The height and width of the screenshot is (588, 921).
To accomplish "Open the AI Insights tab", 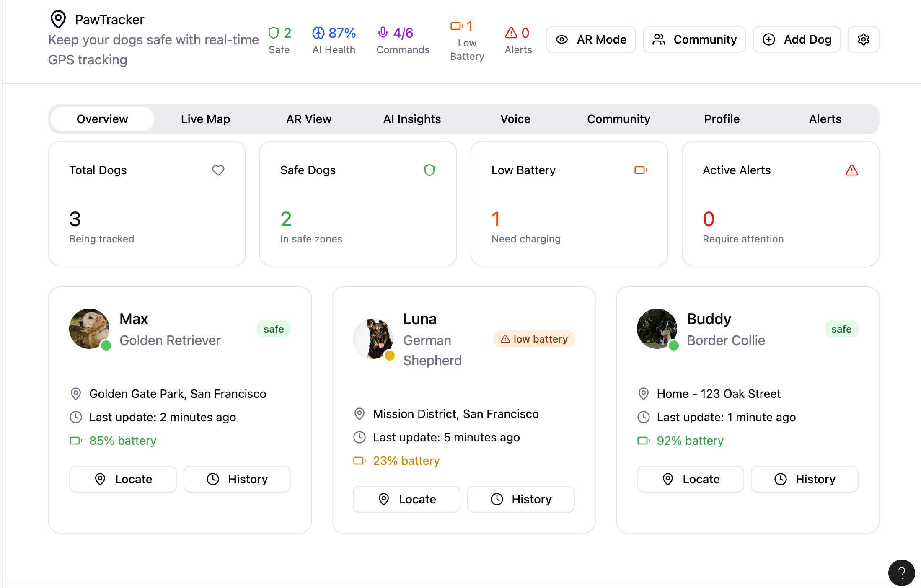I will tap(412, 119).
